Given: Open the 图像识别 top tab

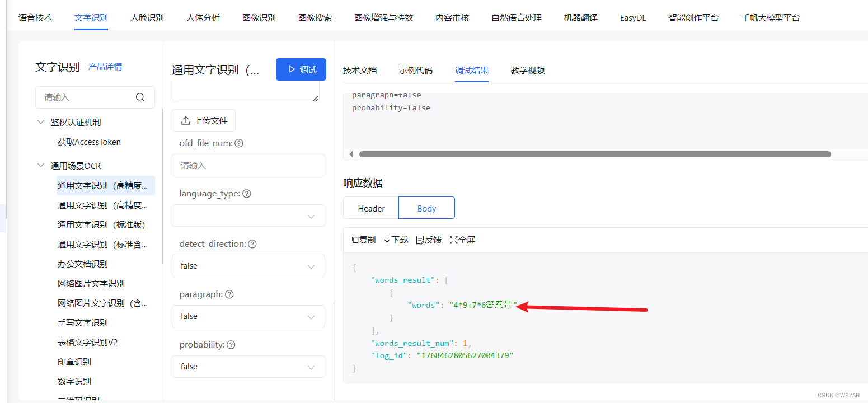Looking at the screenshot, I should (x=259, y=17).
